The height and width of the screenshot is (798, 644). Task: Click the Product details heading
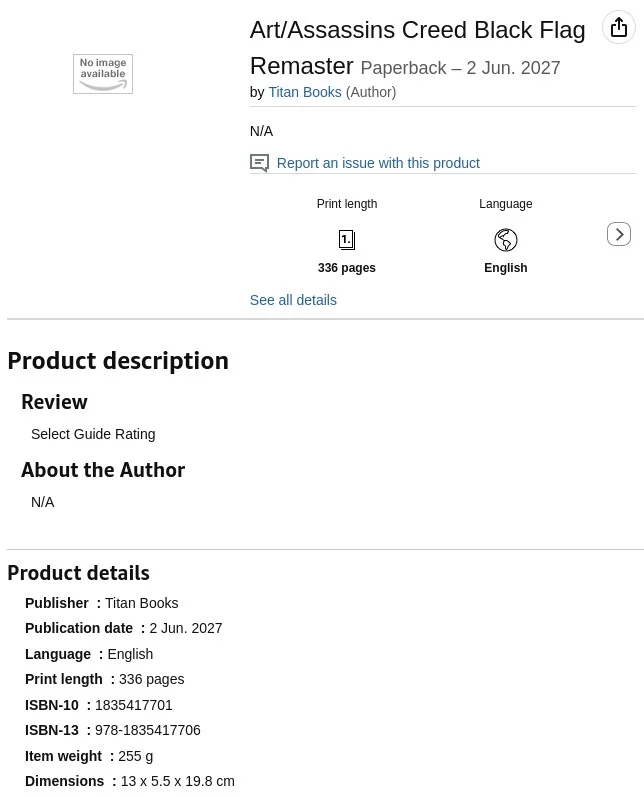tap(78, 573)
